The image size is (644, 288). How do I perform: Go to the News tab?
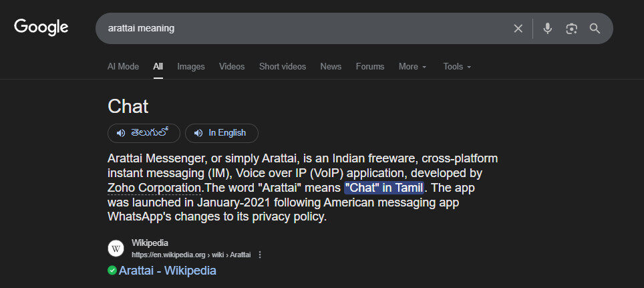pyautogui.click(x=331, y=67)
